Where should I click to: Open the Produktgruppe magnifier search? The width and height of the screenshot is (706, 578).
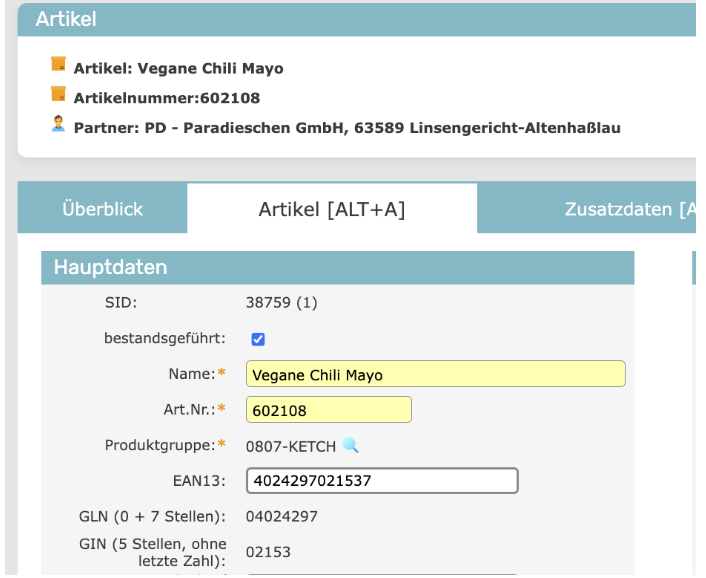point(350,445)
